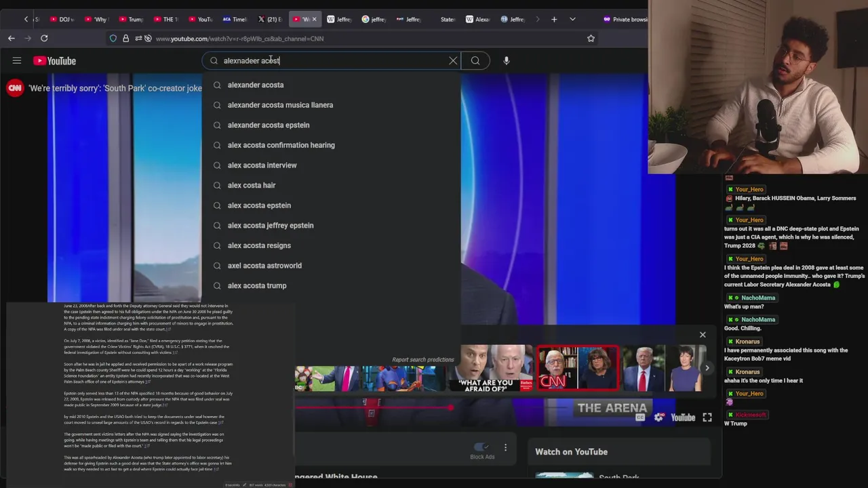The width and height of the screenshot is (868, 488).
Task: Switch to the X (21) tab
Action: pyautogui.click(x=270, y=19)
